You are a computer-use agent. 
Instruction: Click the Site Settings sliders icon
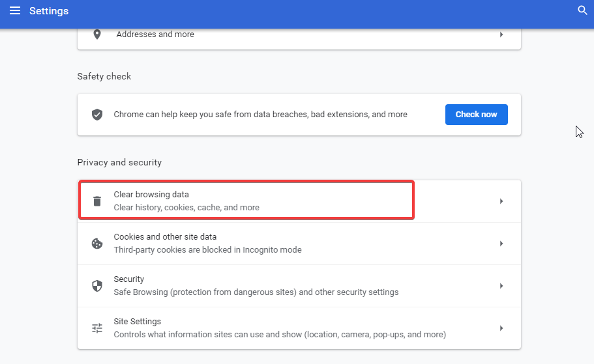97,328
